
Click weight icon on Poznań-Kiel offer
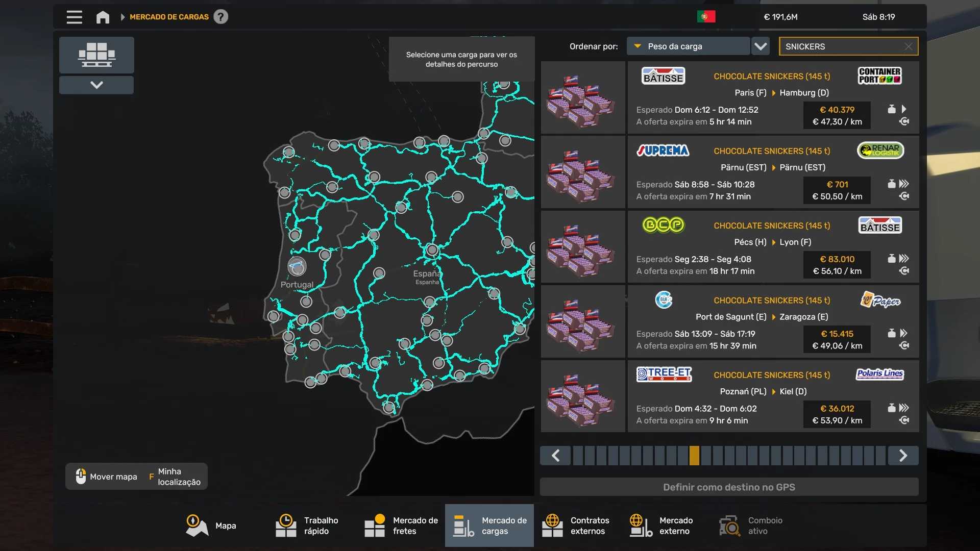coord(891,408)
